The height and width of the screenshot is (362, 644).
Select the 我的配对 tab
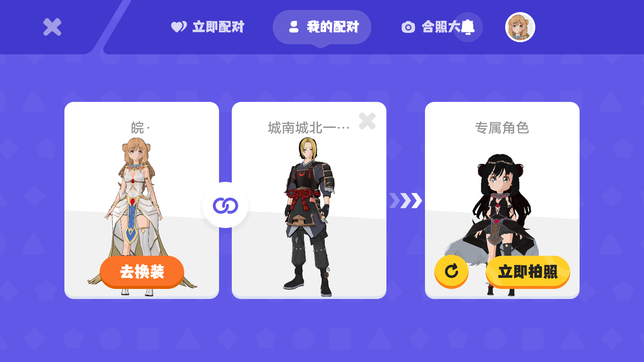tap(322, 27)
